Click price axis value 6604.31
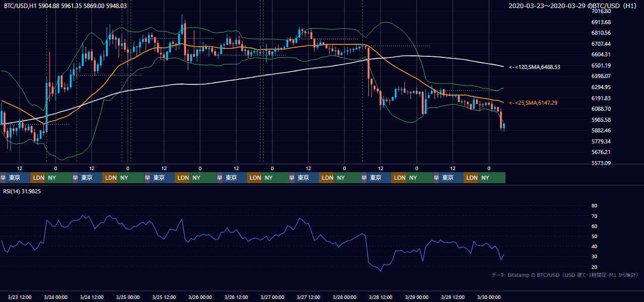The image size is (644, 302). pos(601,54)
